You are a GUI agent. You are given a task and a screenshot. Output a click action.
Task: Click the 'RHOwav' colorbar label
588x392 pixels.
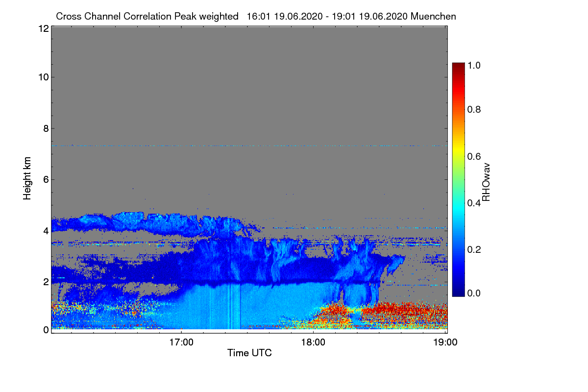click(x=486, y=182)
